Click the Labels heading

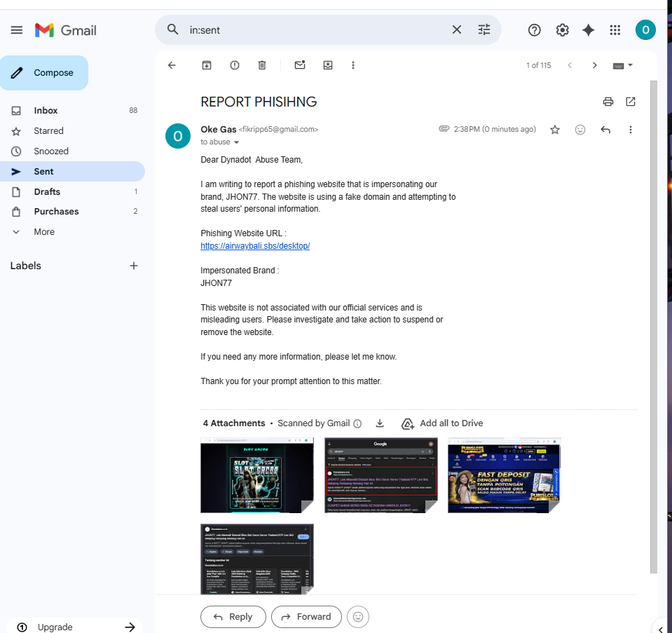coord(26,266)
